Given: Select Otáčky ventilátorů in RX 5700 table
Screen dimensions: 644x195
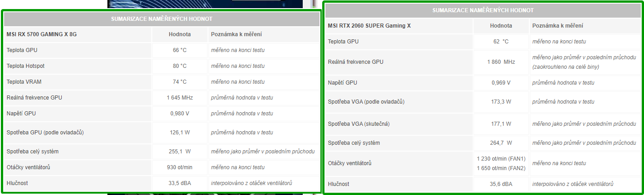Looking at the screenshot, I should 28,167.
